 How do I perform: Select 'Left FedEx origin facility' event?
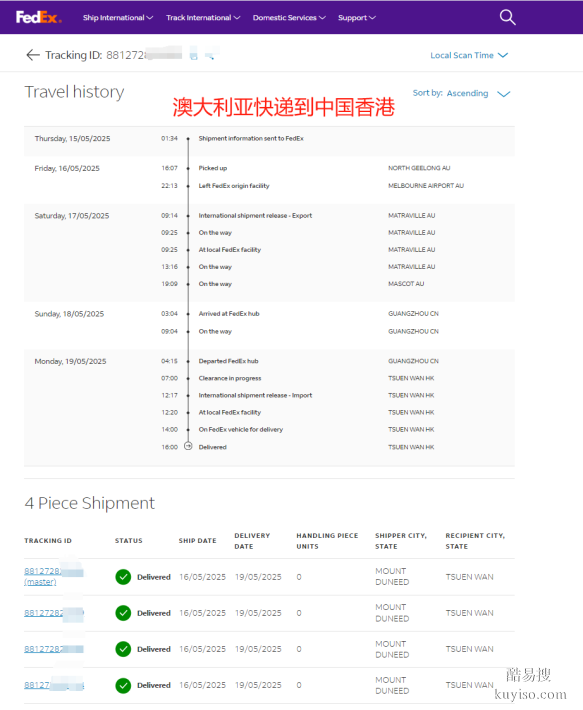(x=234, y=186)
